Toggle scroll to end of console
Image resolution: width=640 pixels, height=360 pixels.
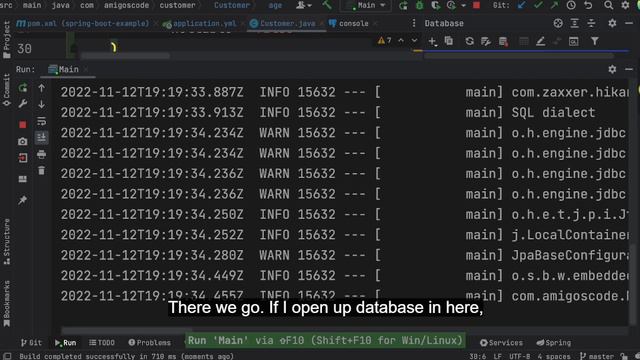coord(42,138)
